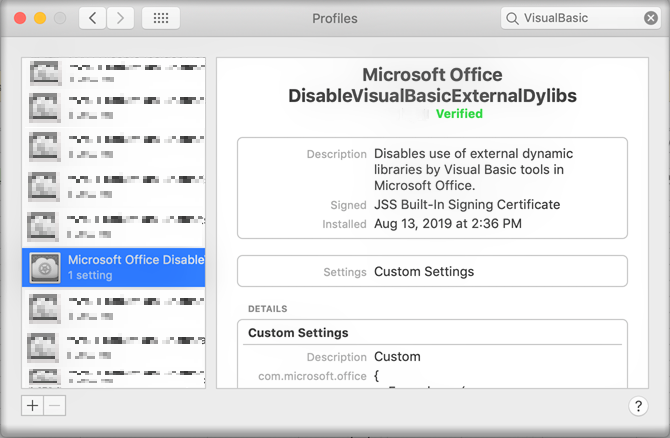This screenshot has width=670, height=438.
Task: Minimize the window with yellow button
Action: click(40, 18)
